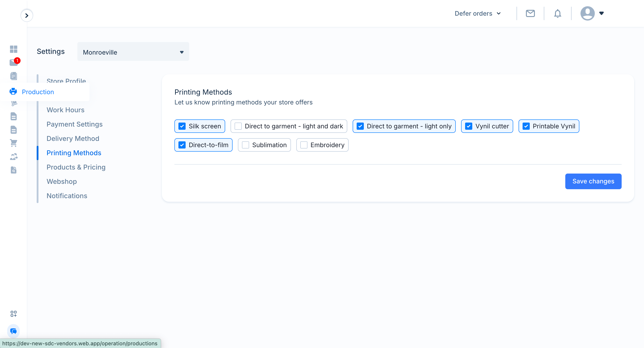Click the mail envelope icon in header
The height and width of the screenshot is (348, 644).
[530, 13]
